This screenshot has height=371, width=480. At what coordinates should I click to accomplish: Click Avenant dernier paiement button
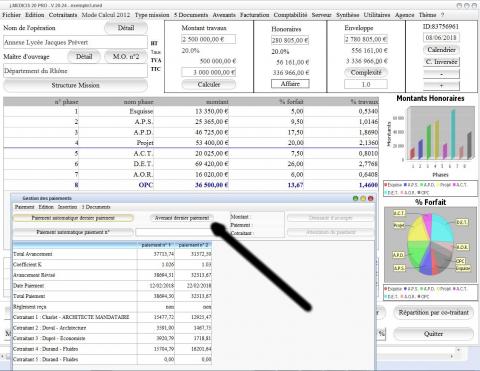click(182, 218)
